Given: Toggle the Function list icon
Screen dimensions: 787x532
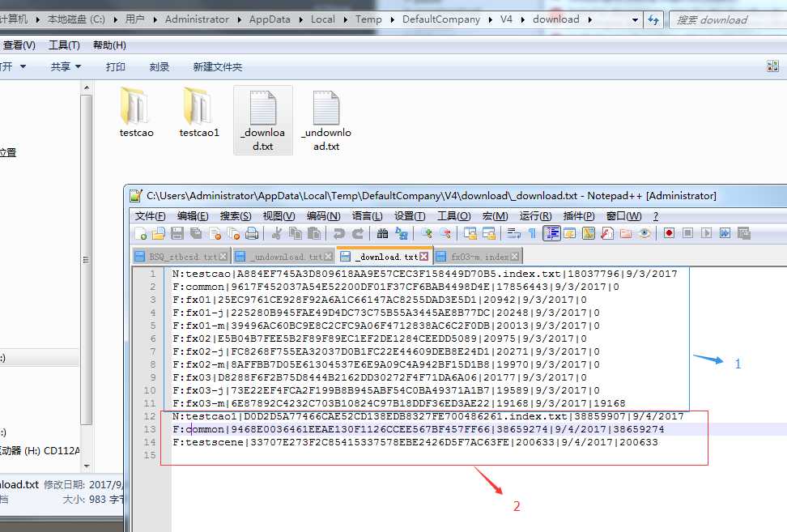Looking at the screenshot, I should click(606, 233).
